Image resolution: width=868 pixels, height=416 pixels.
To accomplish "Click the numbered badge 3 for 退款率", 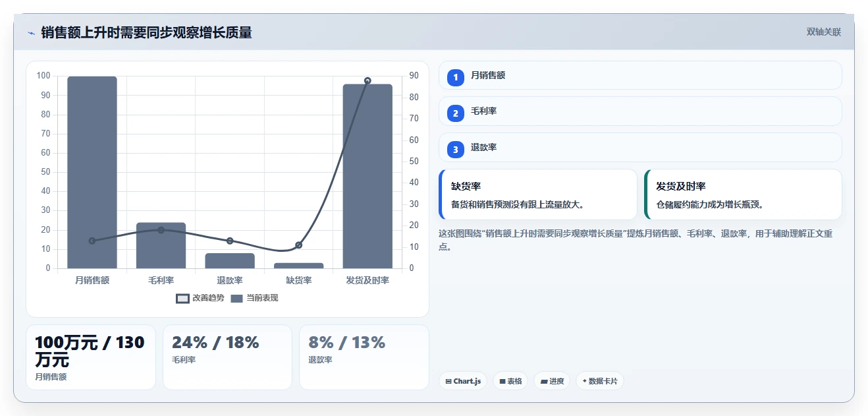I will pos(456,150).
